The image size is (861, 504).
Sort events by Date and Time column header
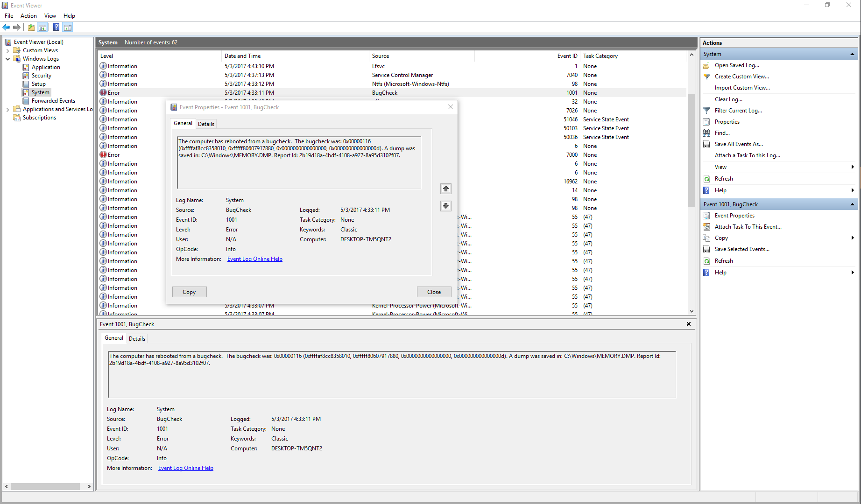coord(295,56)
